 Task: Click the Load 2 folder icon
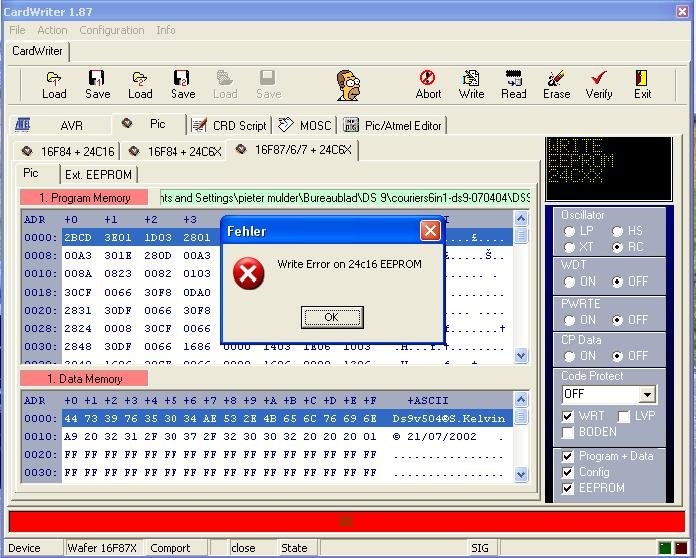(140, 79)
